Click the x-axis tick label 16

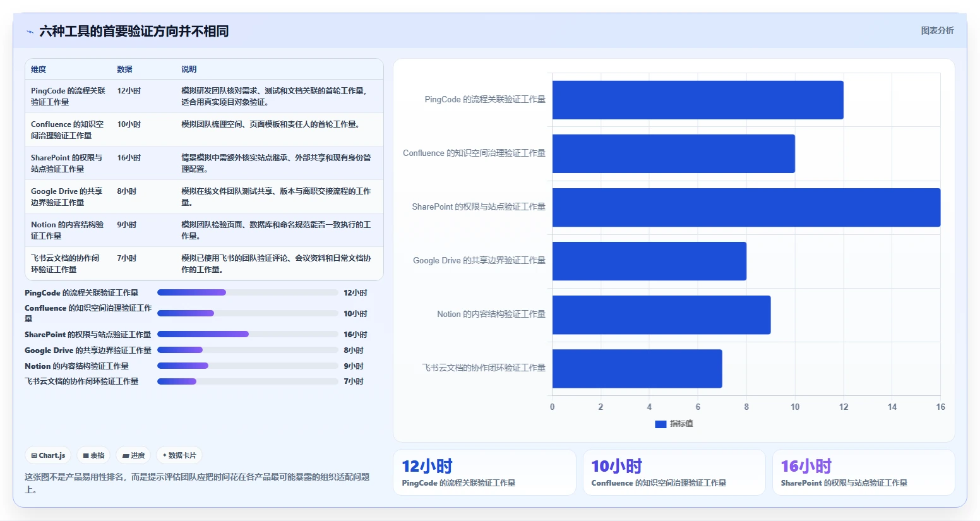tap(940, 407)
